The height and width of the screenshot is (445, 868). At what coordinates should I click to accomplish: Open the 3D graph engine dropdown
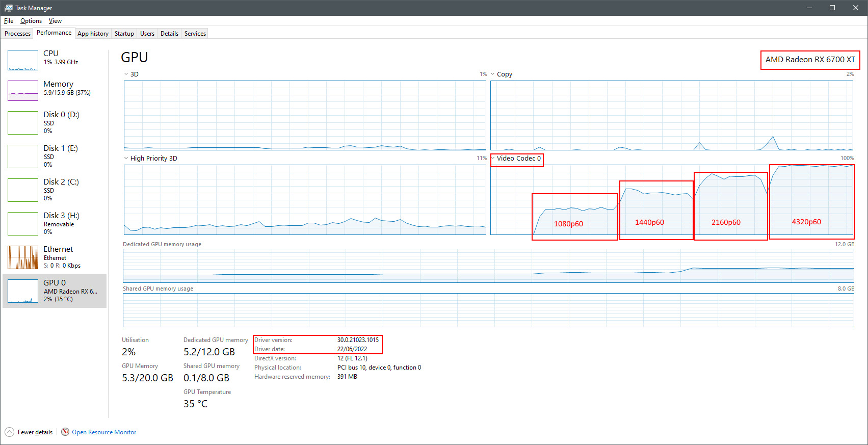coord(126,74)
